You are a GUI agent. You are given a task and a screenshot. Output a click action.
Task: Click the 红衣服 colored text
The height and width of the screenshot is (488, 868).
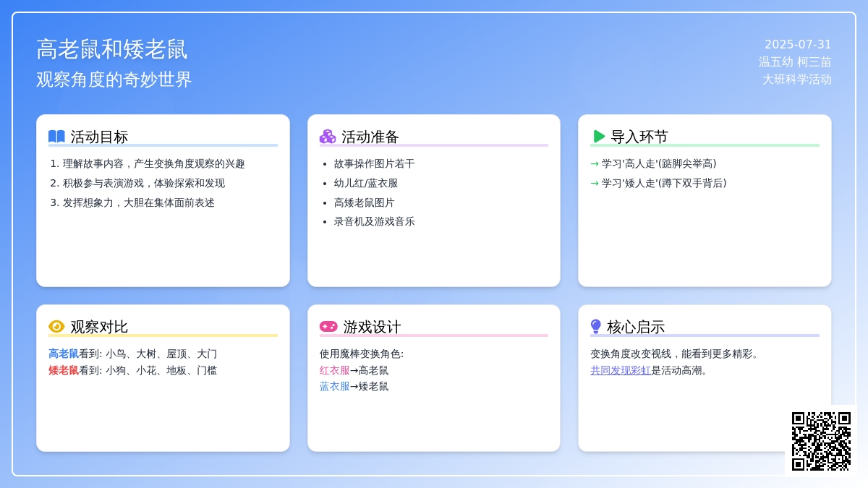click(335, 370)
